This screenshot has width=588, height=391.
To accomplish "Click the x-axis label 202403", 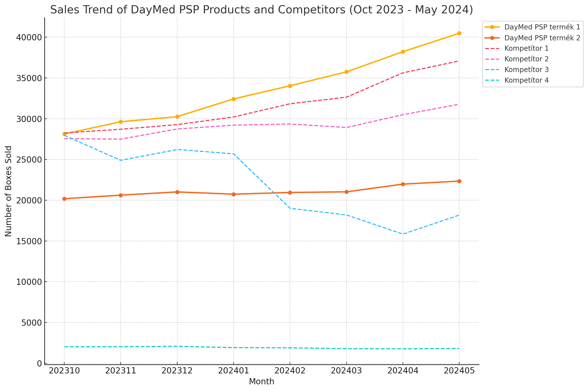I will [x=347, y=371].
